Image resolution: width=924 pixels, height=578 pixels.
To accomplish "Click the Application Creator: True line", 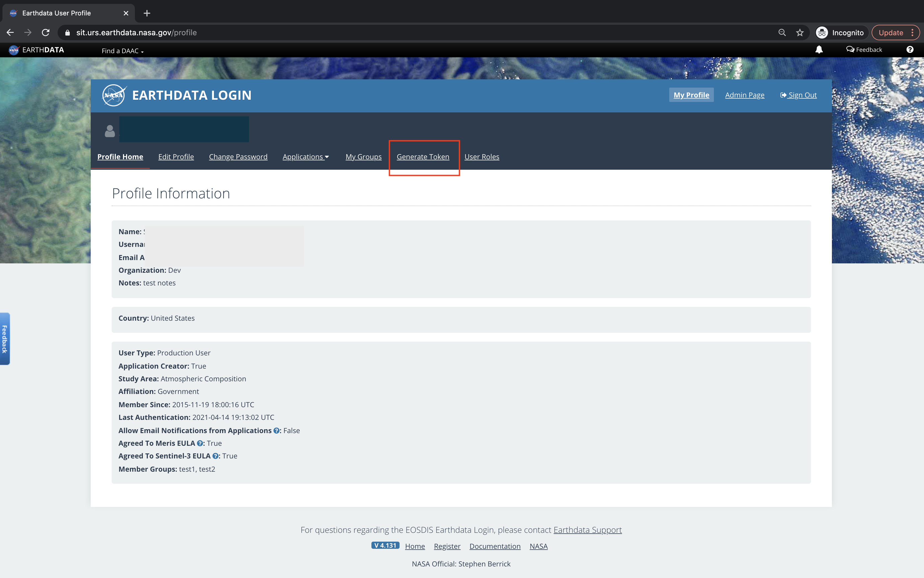I will point(162,366).
